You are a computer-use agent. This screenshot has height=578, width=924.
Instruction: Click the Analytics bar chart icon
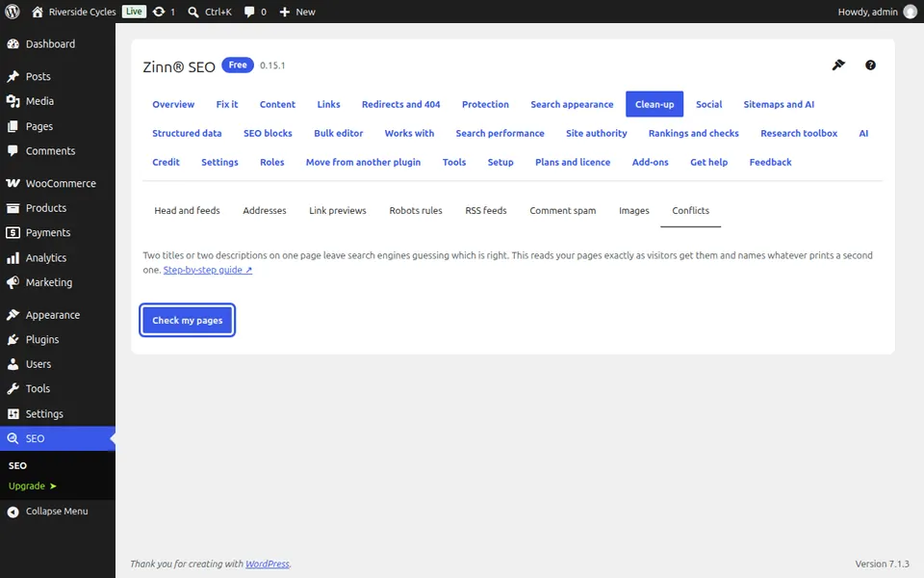pyautogui.click(x=13, y=258)
